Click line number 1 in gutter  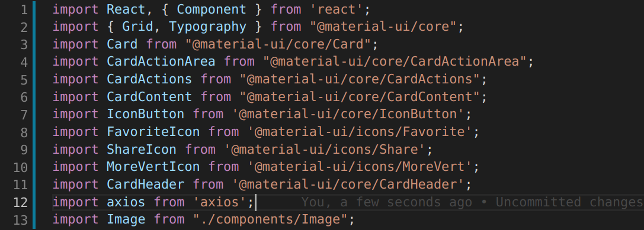pos(24,10)
